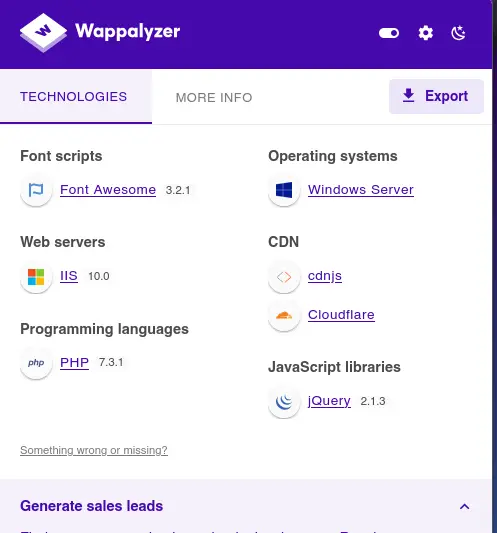The width and height of the screenshot is (497, 533).
Task: Click the Export button
Action: (436, 96)
